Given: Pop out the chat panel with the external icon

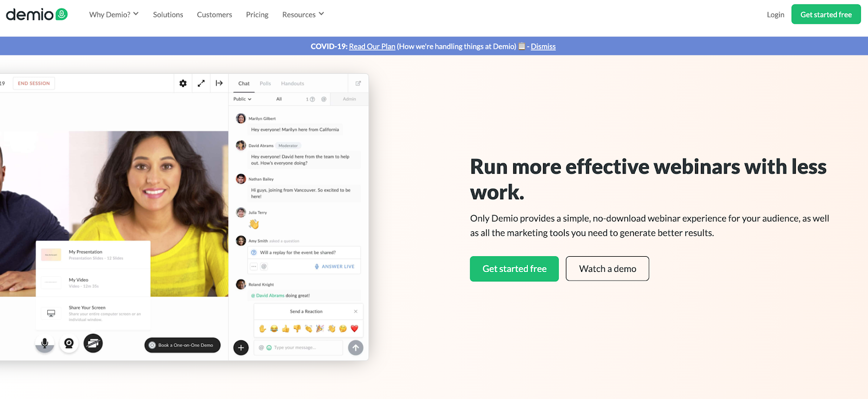Looking at the screenshot, I should click(x=358, y=84).
